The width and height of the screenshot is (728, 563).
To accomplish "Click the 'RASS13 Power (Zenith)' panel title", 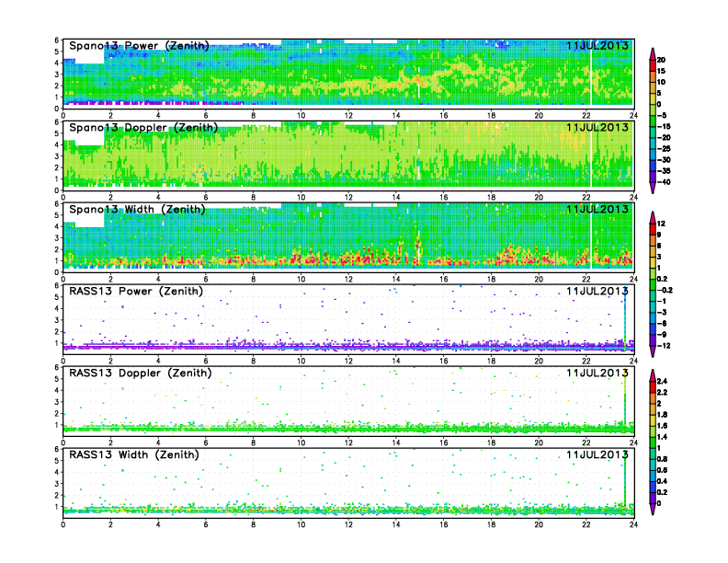I will click(x=136, y=292).
